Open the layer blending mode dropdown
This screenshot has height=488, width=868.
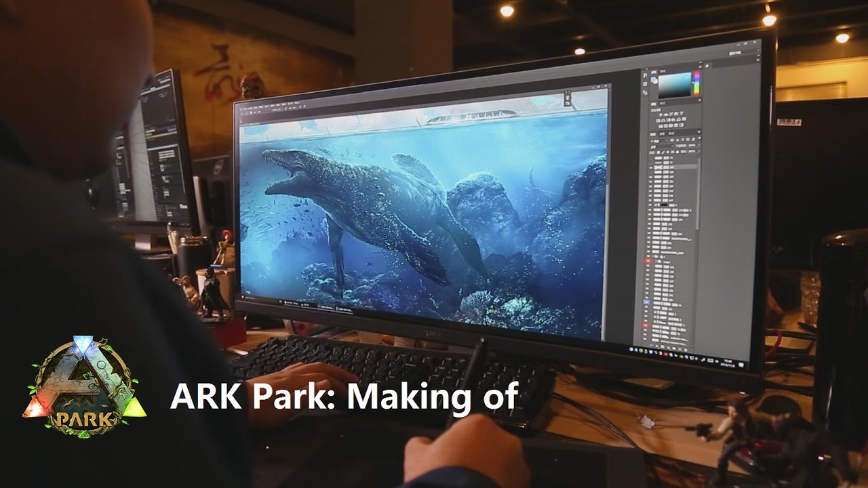662,146
